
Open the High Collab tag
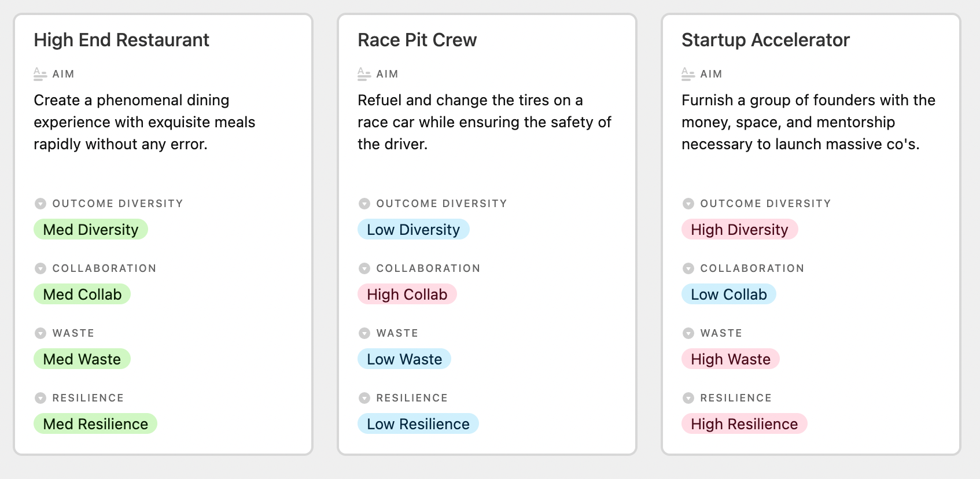coord(407,294)
